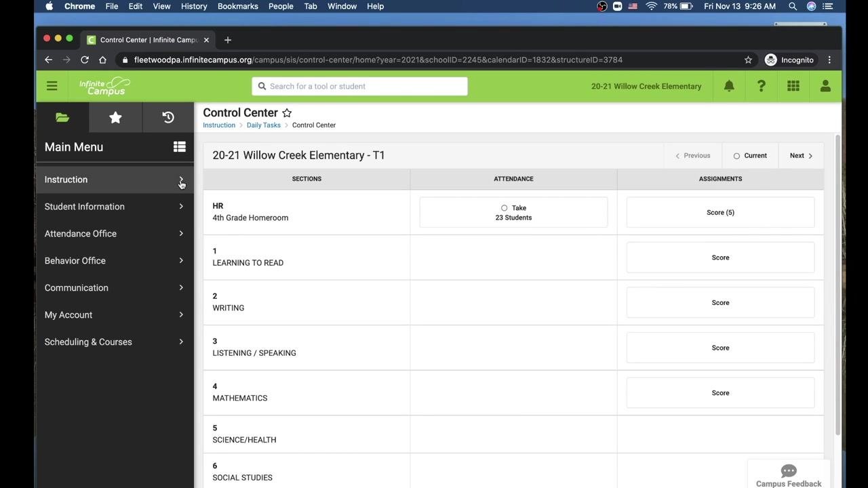Go to the Next term

(x=801, y=156)
